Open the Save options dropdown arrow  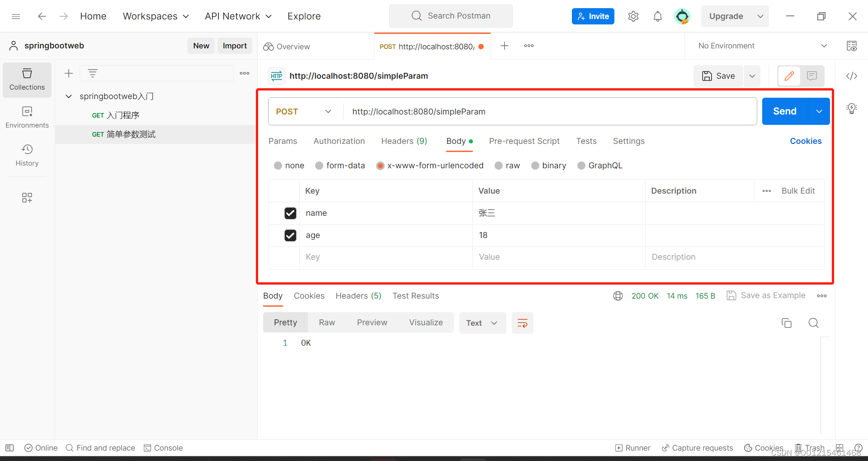click(x=752, y=76)
